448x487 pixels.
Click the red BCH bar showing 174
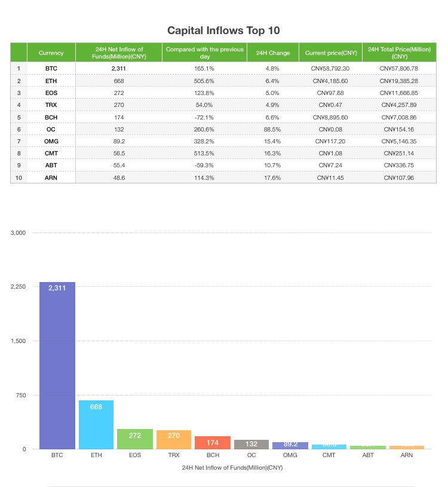coord(213,443)
